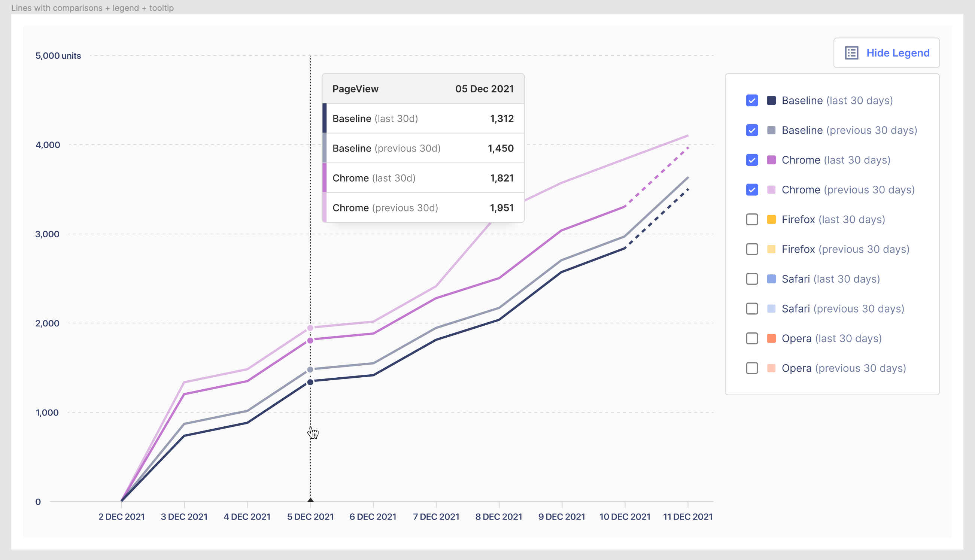The height and width of the screenshot is (560, 975).
Task: Uncheck Baseline (last 30 days) checkbox
Action: 751,101
